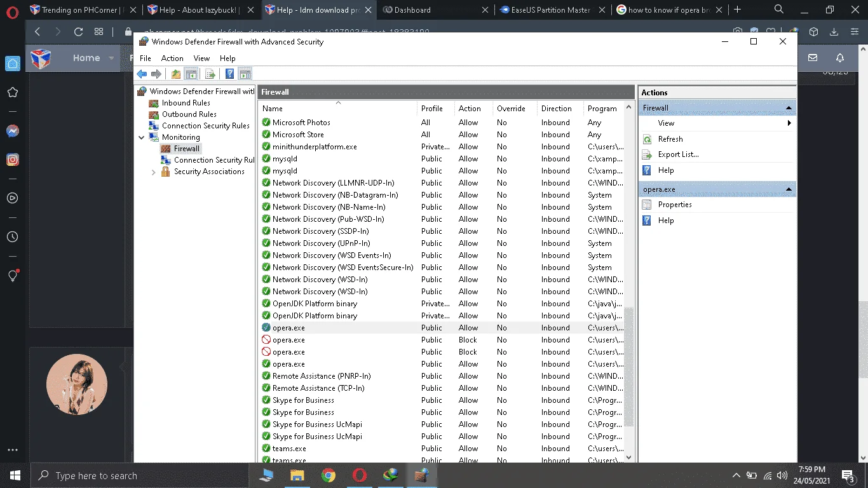Sort rules by the Program column header
Viewport: 868px width, 488px height.
click(x=604, y=109)
